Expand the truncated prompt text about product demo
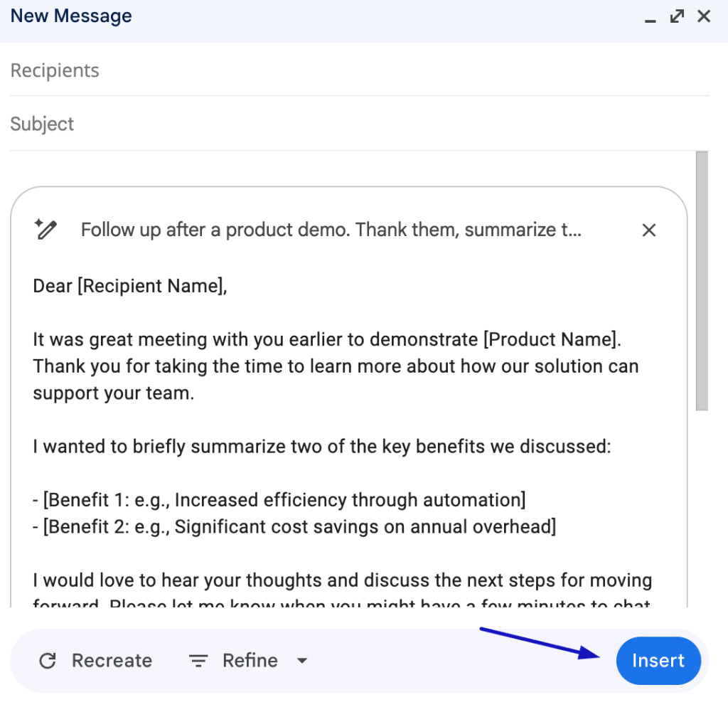 pyautogui.click(x=331, y=229)
